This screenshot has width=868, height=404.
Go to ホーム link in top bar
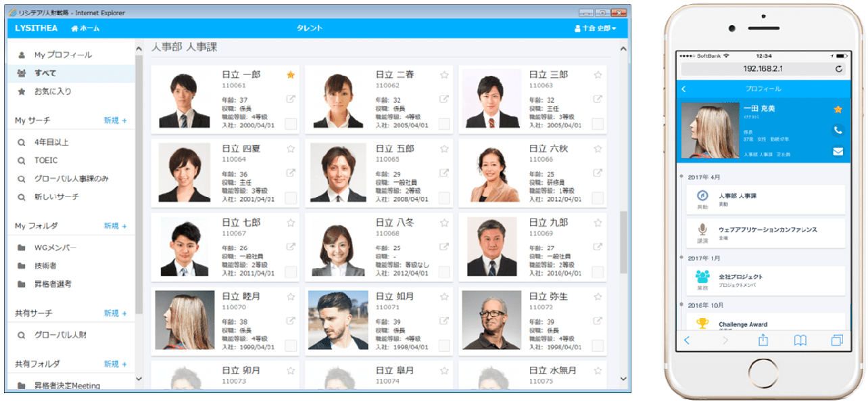click(x=84, y=28)
